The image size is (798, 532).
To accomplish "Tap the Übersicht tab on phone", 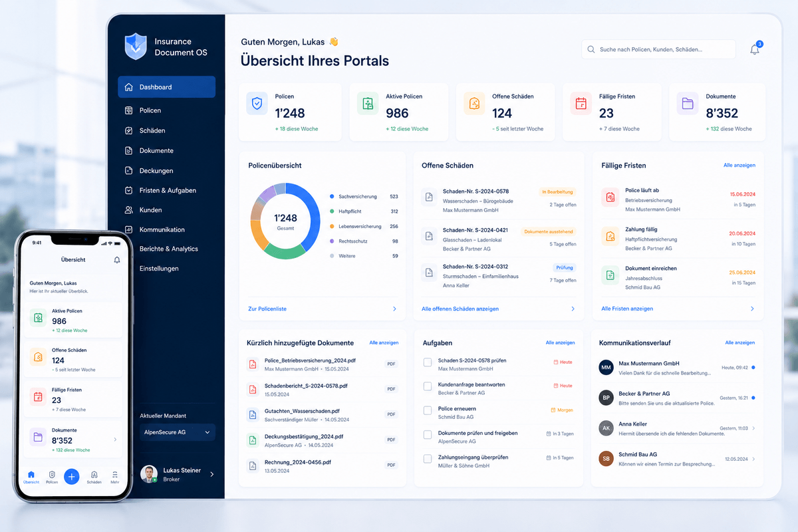I will tap(31, 477).
